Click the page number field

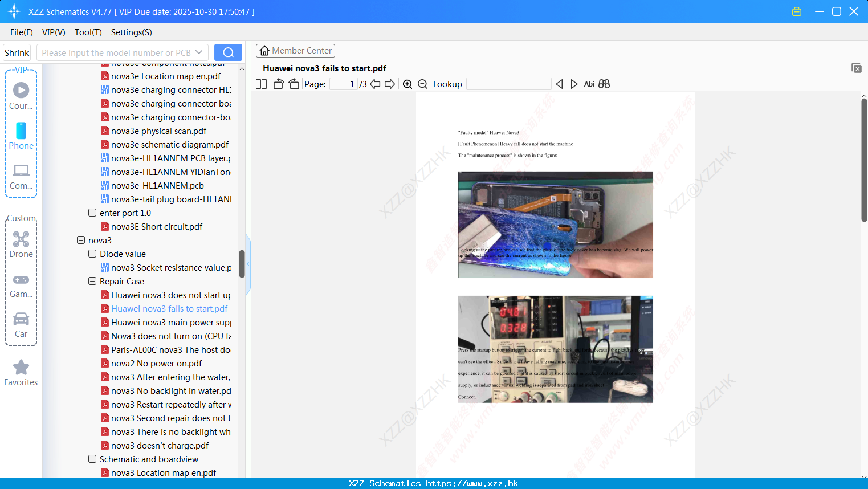click(344, 84)
